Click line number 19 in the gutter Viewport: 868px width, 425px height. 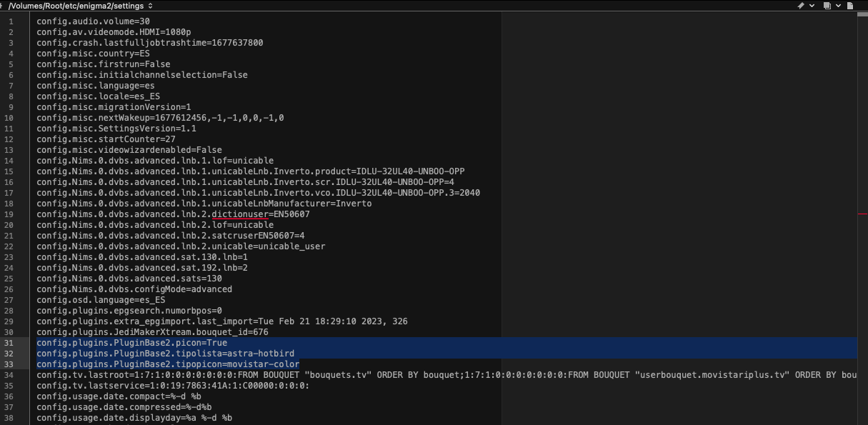[10, 214]
